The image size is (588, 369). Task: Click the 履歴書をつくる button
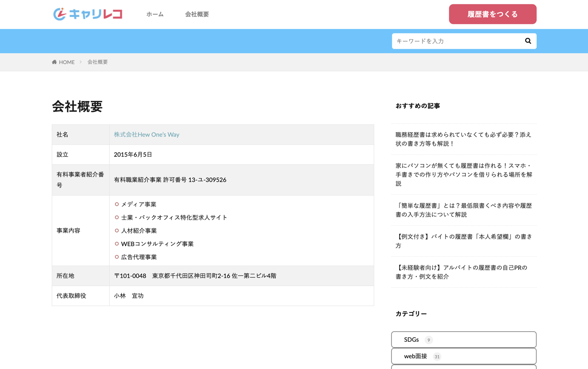point(492,14)
